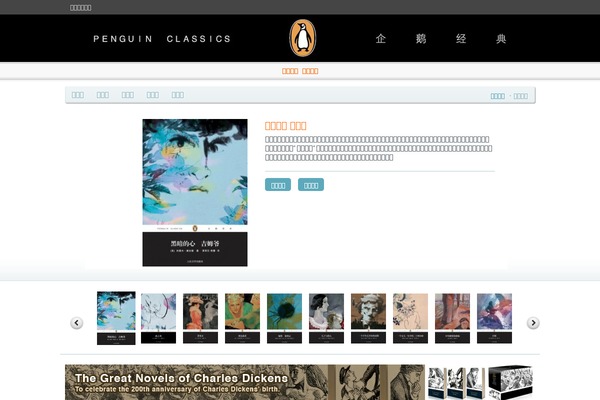
Task: Click the PENGUIN CLASSICS header text
Action: pos(162,39)
